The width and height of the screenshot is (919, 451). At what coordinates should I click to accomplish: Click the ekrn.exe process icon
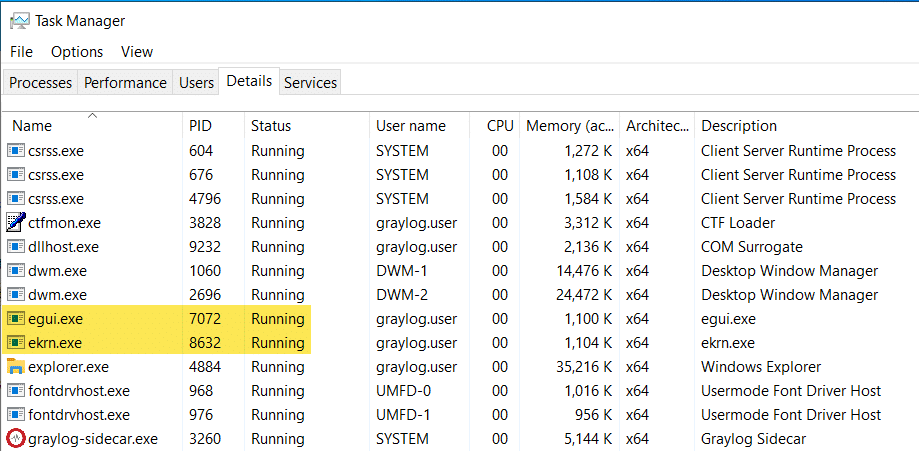16,343
